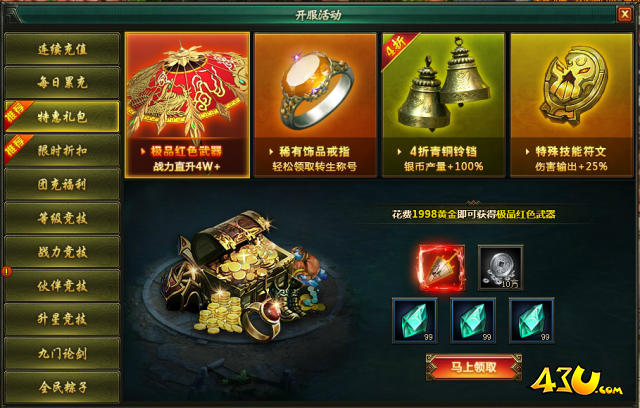Go to the 九门论剑 tab
The height and width of the screenshot is (408, 640).
tap(62, 353)
